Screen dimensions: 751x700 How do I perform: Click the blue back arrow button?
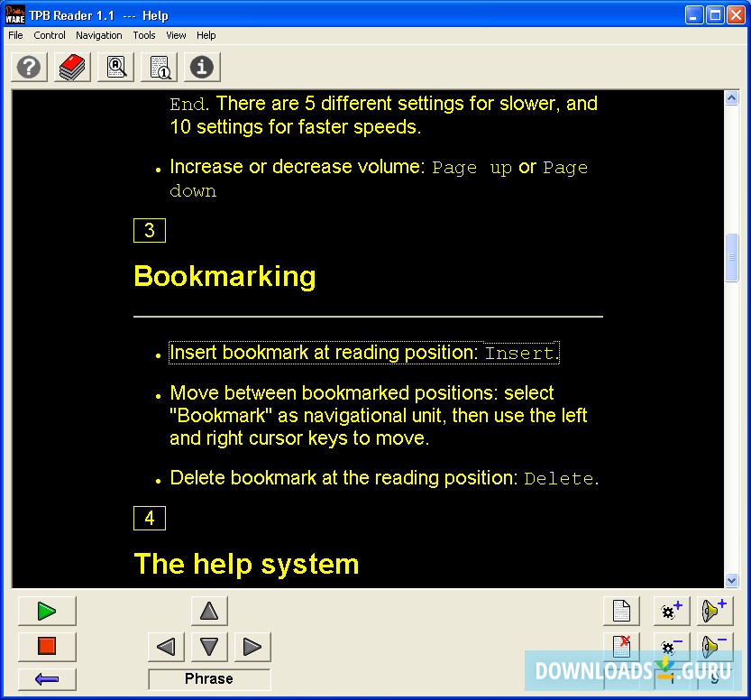tap(46, 678)
